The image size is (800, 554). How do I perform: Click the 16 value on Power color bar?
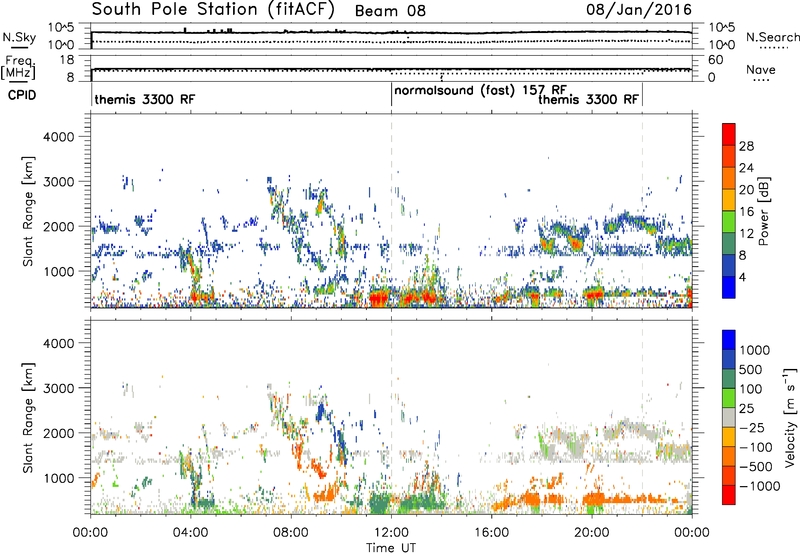(746, 212)
